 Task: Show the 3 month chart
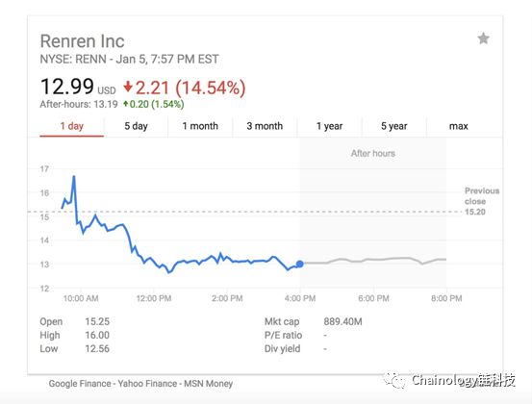265,126
